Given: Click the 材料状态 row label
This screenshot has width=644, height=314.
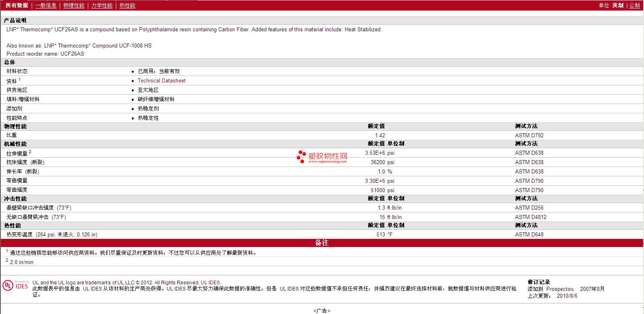Looking at the screenshot, I should click(x=17, y=71).
